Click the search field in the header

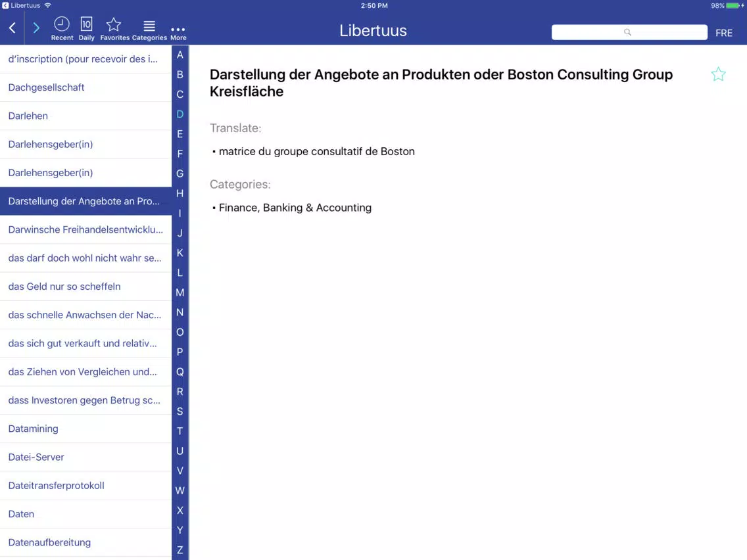[629, 32]
